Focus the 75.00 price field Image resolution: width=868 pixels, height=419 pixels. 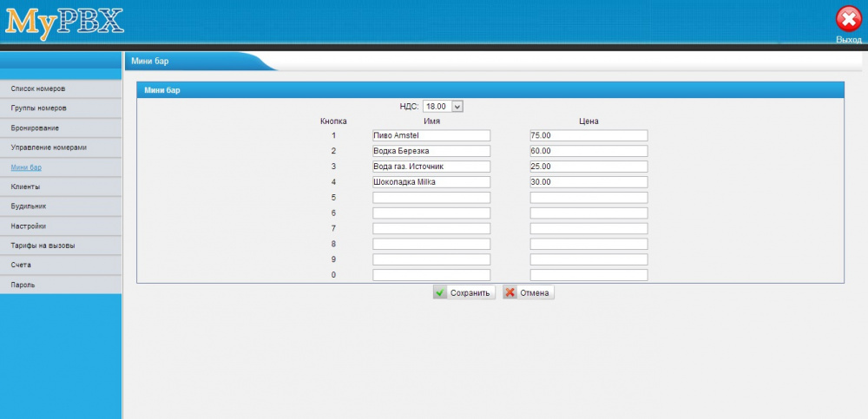[589, 135]
